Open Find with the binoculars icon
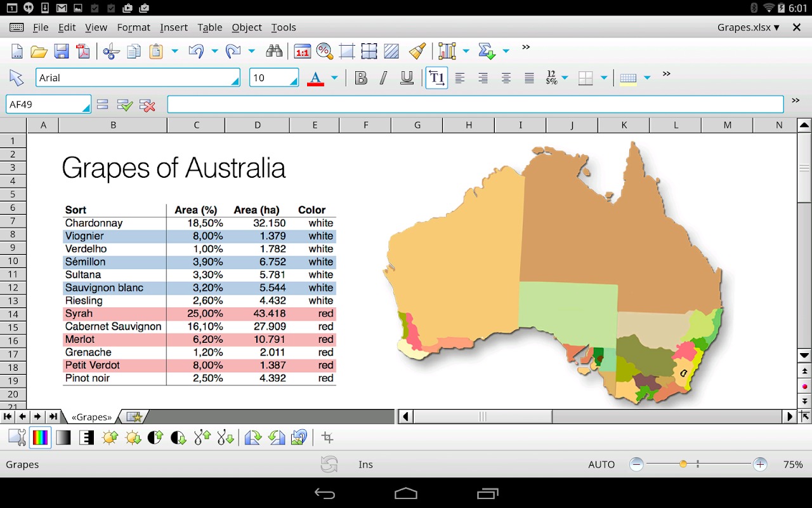The image size is (812, 508). click(274, 51)
